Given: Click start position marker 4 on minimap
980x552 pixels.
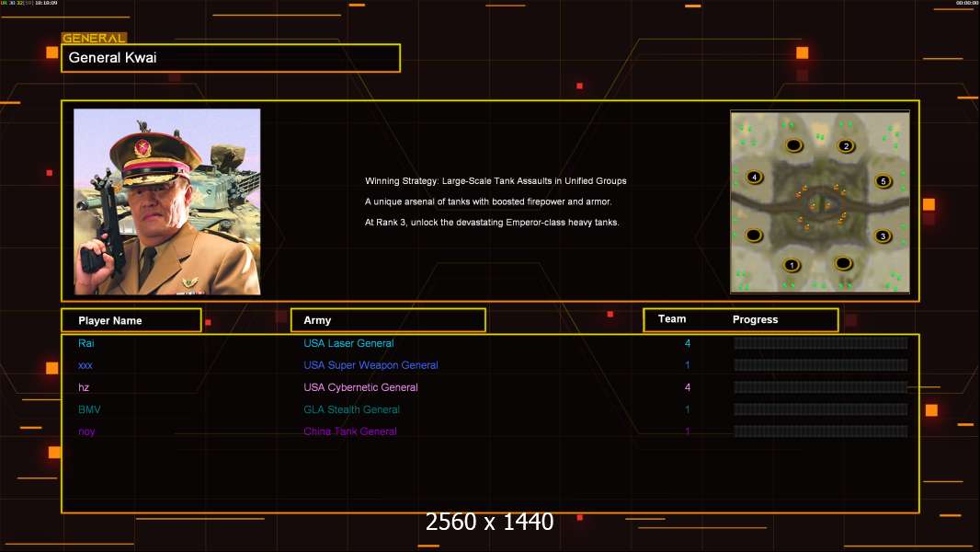Looking at the screenshot, I should (755, 177).
